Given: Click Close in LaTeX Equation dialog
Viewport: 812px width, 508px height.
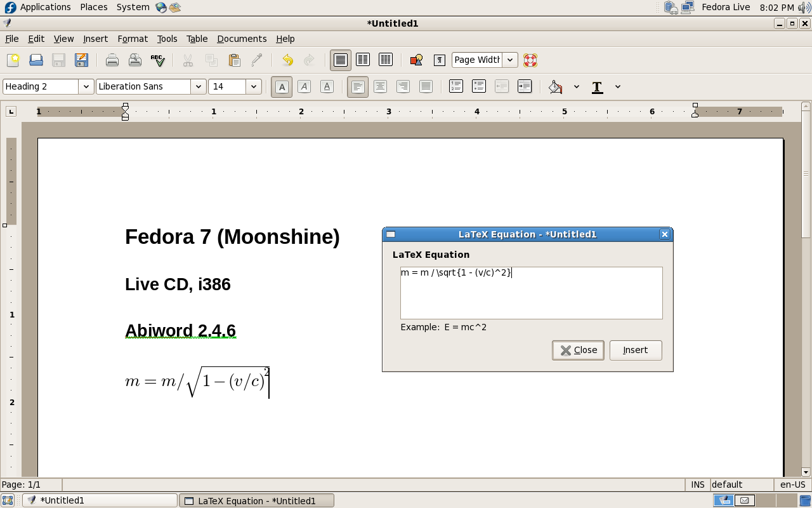Looking at the screenshot, I should [578, 350].
